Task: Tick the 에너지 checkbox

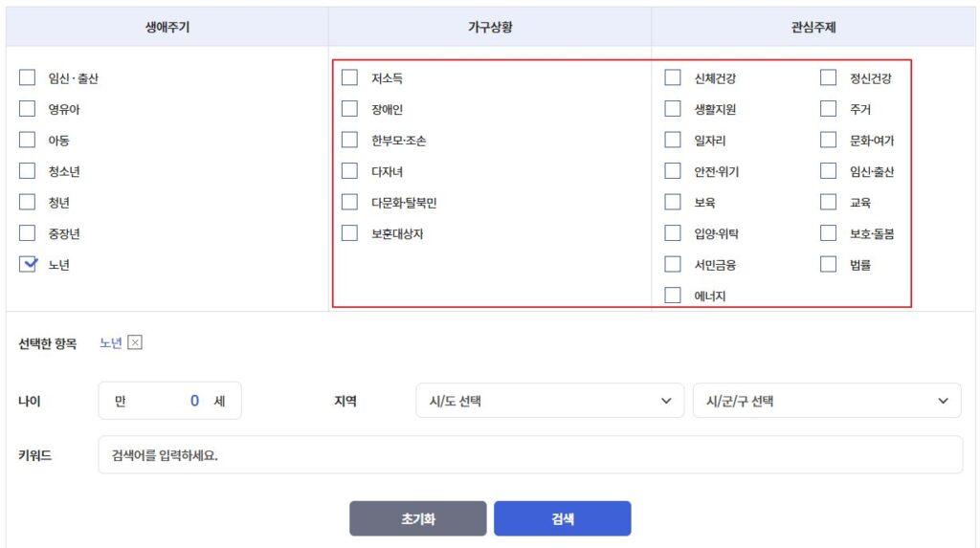Action: pyautogui.click(x=674, y=296)
